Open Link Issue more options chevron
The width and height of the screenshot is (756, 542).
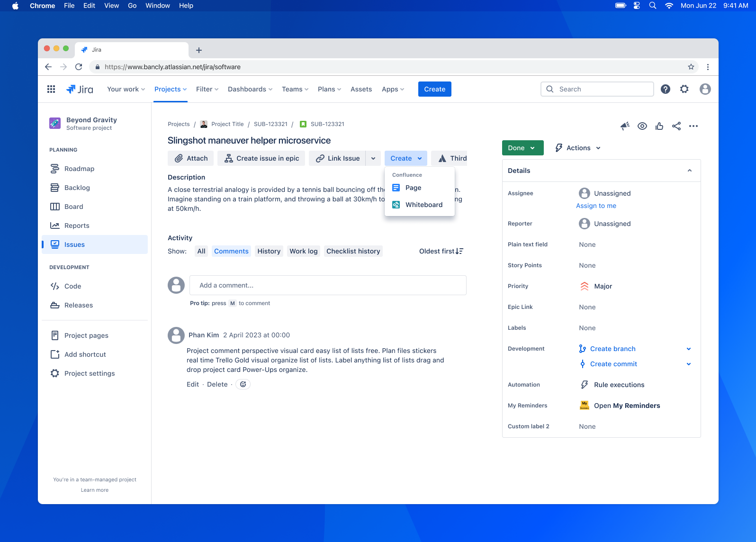(x=373, y=158)
